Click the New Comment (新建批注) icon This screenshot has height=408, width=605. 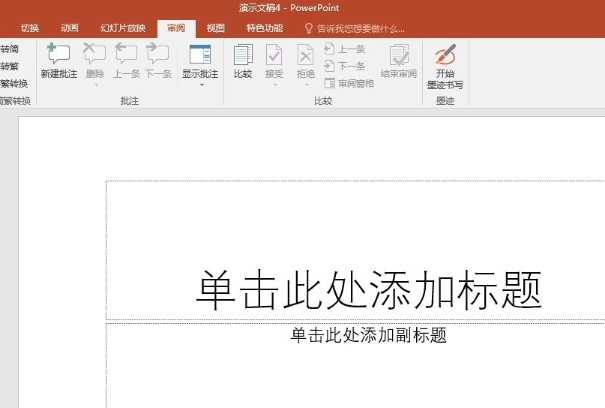tap(59, 54)
